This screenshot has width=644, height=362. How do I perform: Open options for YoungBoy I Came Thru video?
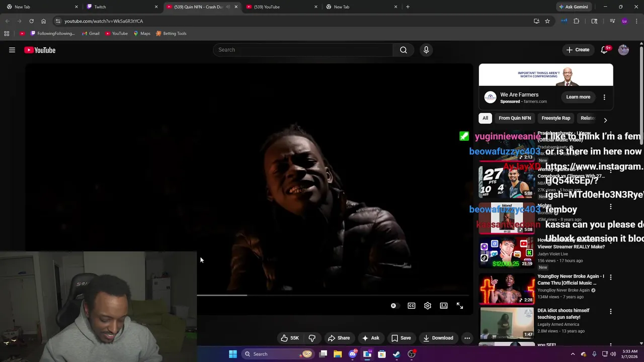(611, 277)
